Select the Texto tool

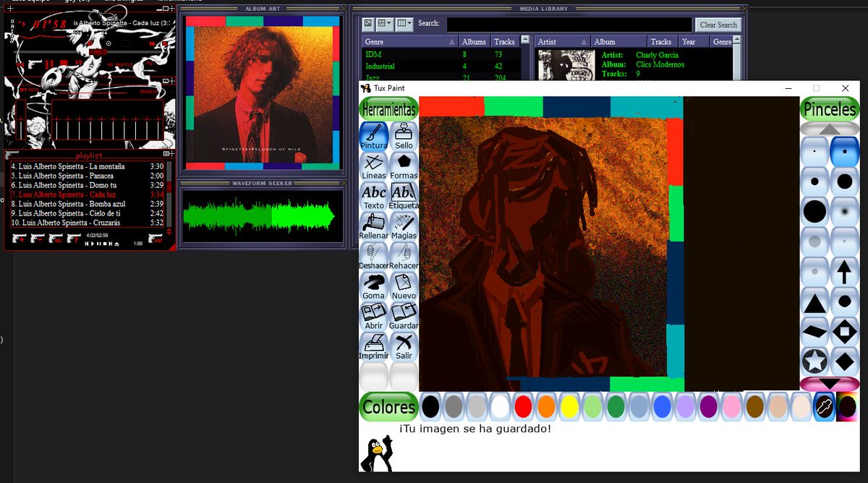[x=374, y=196]
